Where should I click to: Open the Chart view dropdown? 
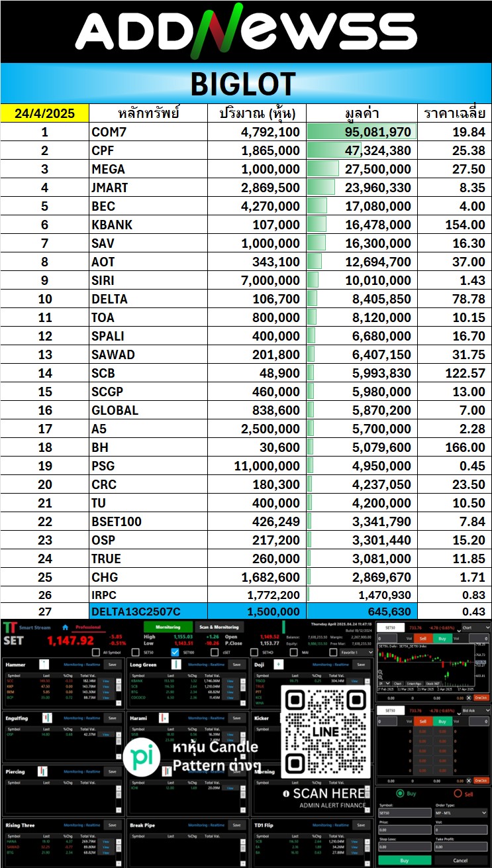(475, 627)
